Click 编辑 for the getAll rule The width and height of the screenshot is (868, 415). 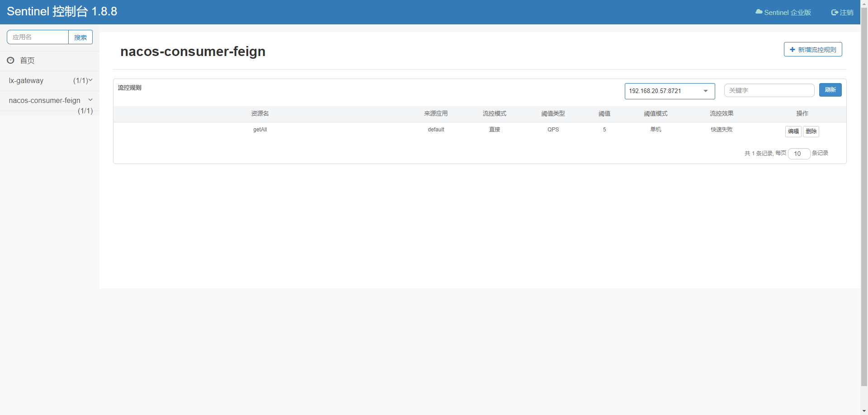[793, 131]
